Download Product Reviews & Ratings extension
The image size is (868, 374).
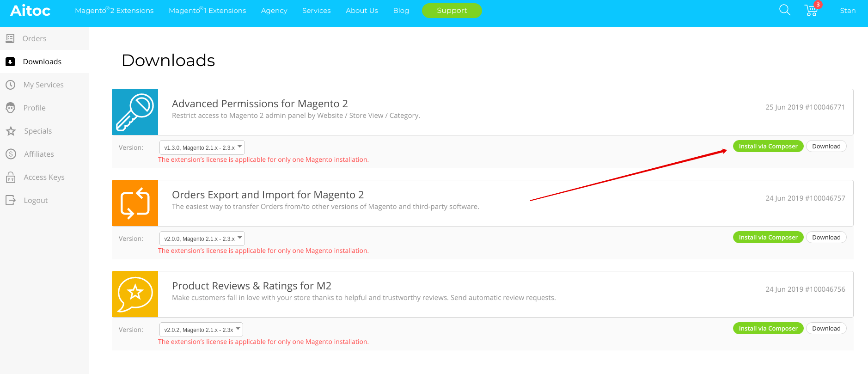[x=826, y=328]
